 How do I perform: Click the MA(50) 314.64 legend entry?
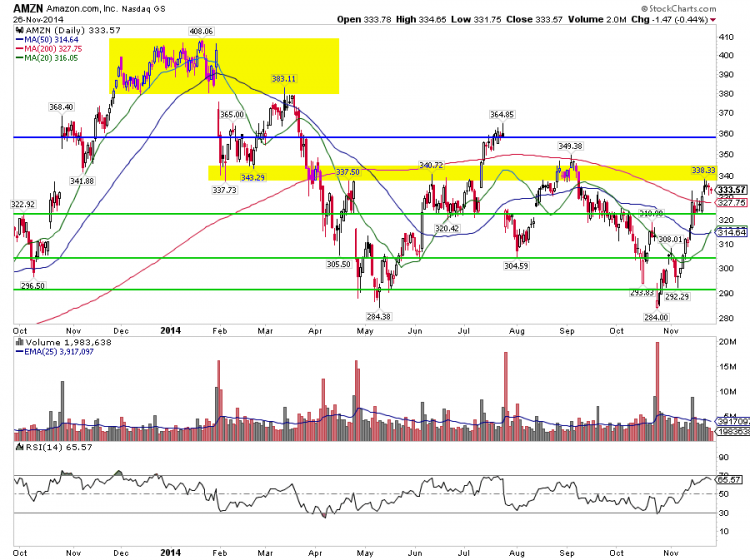point(47,40)
